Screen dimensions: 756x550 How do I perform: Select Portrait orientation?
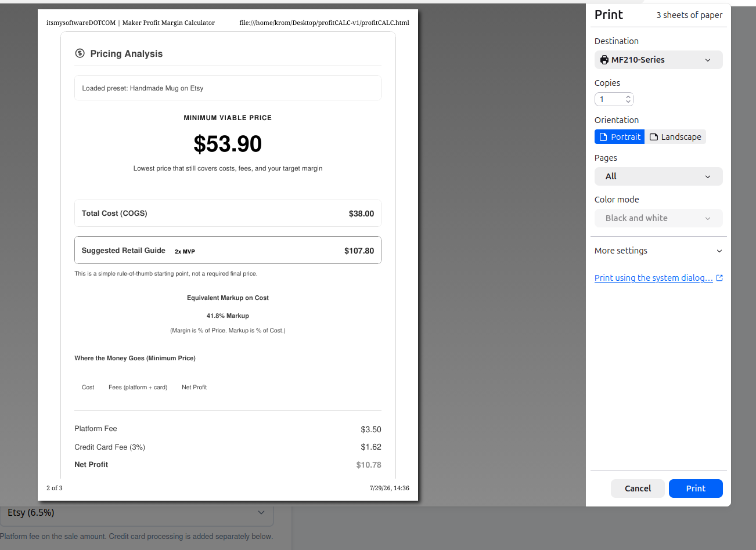click(620, 137)
